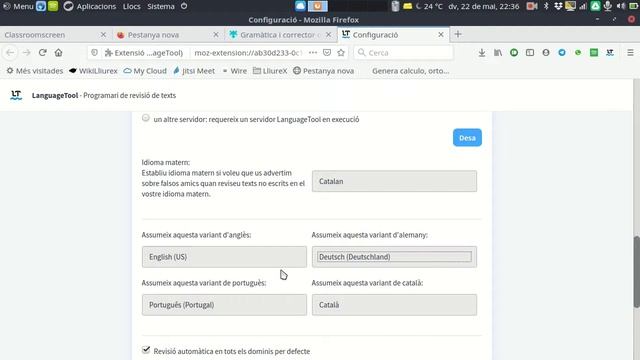Click the clock date 'dv, 22 de mai'
The height and width of the screenshot is (360, 640).
[x=484, y=6]
